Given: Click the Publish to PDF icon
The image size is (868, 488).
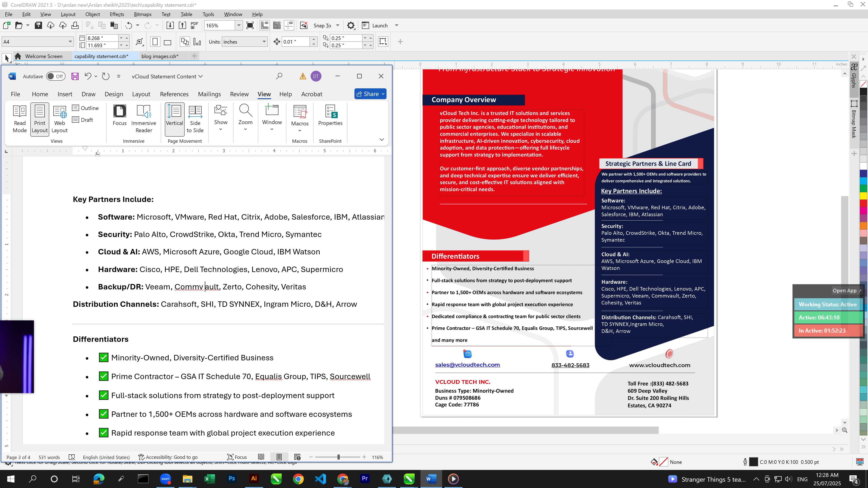Looking at the screenshot, I should [x=194, y=25].
